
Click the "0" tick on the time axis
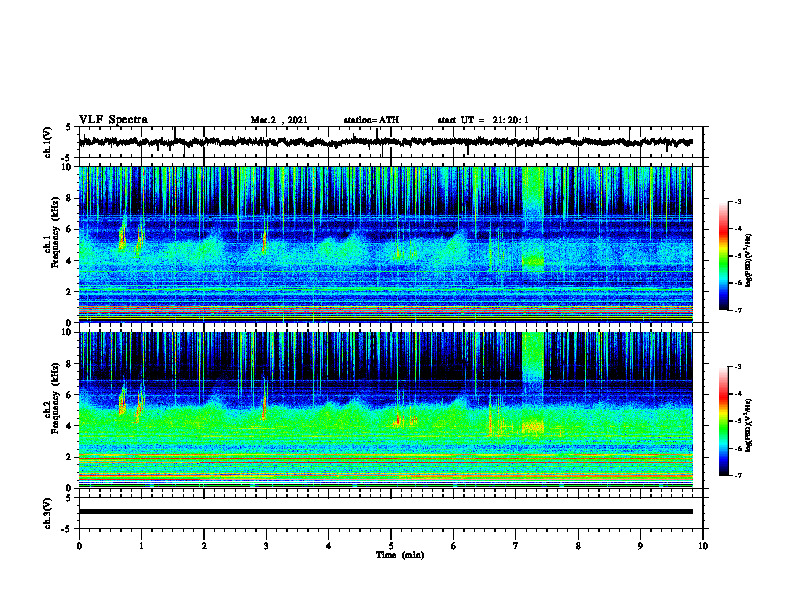(79, 546)
